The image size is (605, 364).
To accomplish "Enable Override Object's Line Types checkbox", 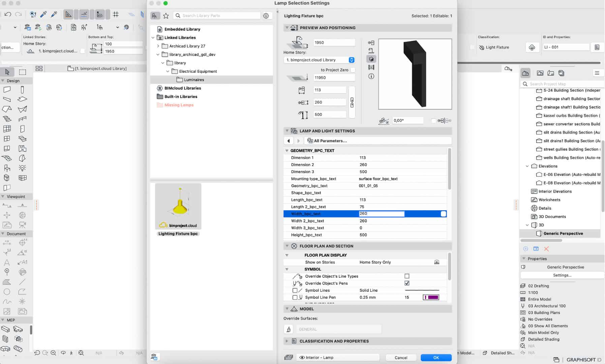I will click(407, 276).
